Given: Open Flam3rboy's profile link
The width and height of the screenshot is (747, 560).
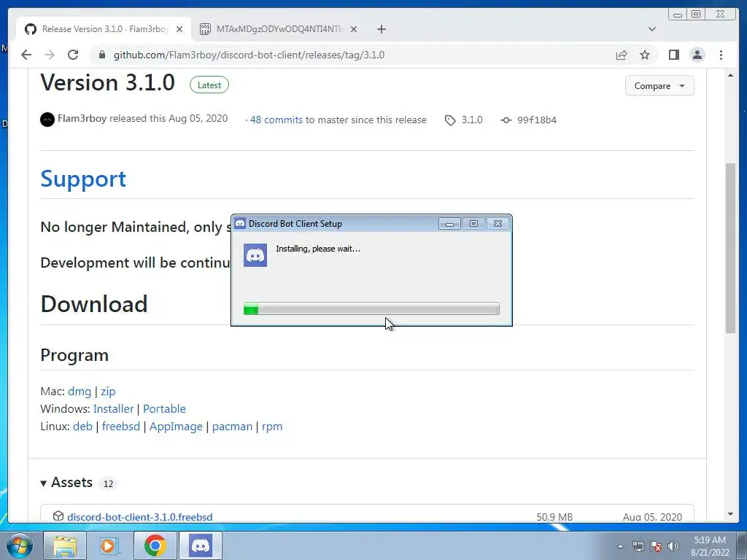Looking at the screenshot, I should coord(82,118).
